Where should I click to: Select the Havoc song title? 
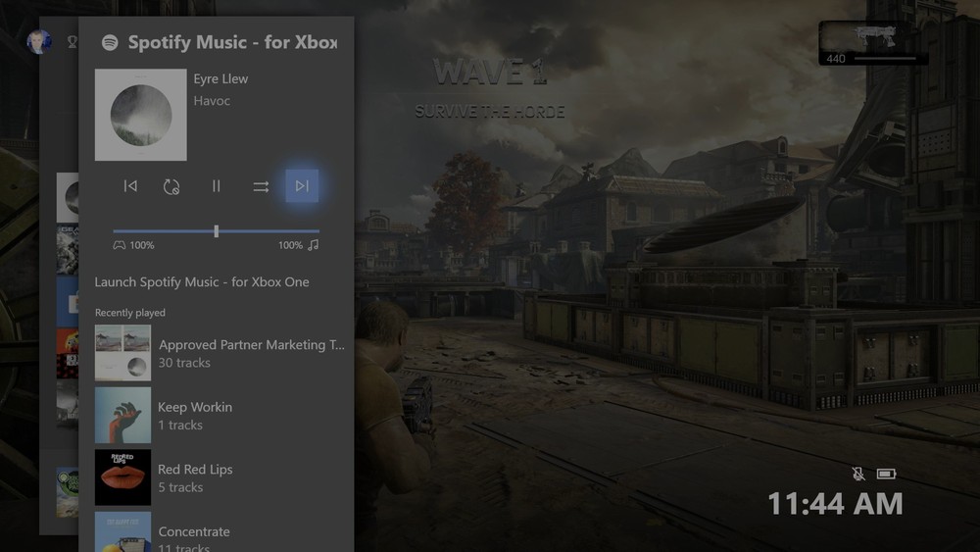pyautogui.click(x=212, y=101)
